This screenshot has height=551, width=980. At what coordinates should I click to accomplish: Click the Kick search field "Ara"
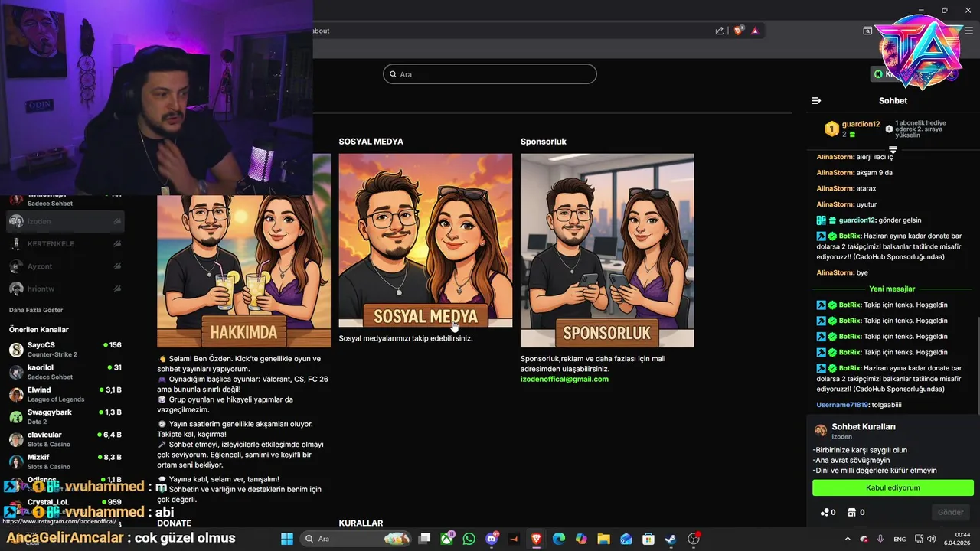pos(490,74)
